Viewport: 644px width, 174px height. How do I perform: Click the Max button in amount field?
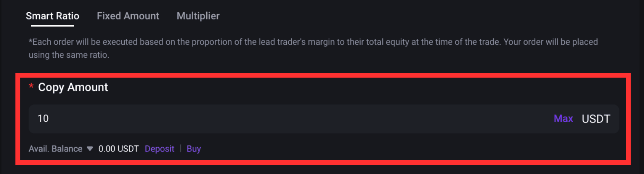[x=563, y=118]
